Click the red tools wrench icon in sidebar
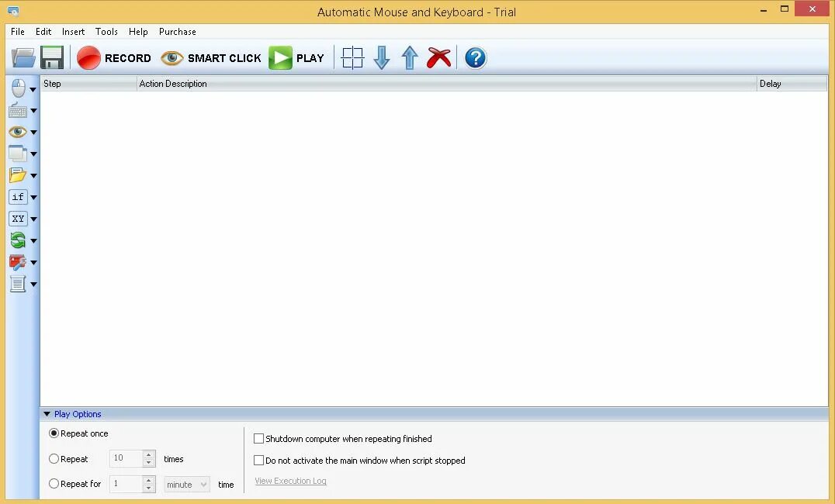835x504 pixels. 18,262
